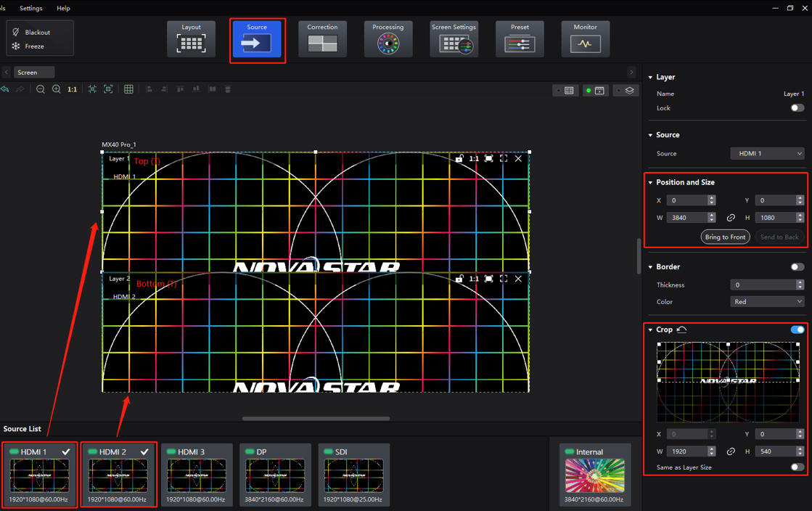Select the HDMI 1 source thumbnail
812x511 pixels.
click(x=39, y=475)
